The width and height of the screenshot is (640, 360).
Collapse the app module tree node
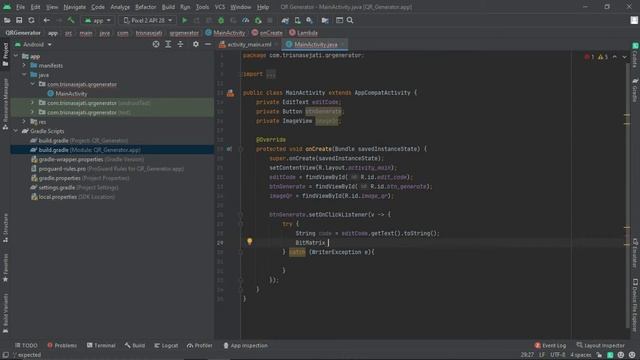click(x=16, y=56)
